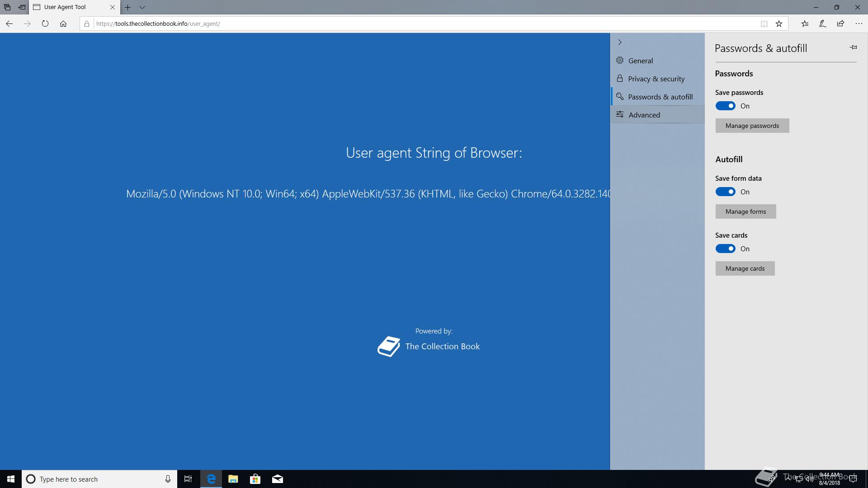This screenshot has height=488, width=868.
Task: Open Mail app from taskbar
Action: [278, 479]
